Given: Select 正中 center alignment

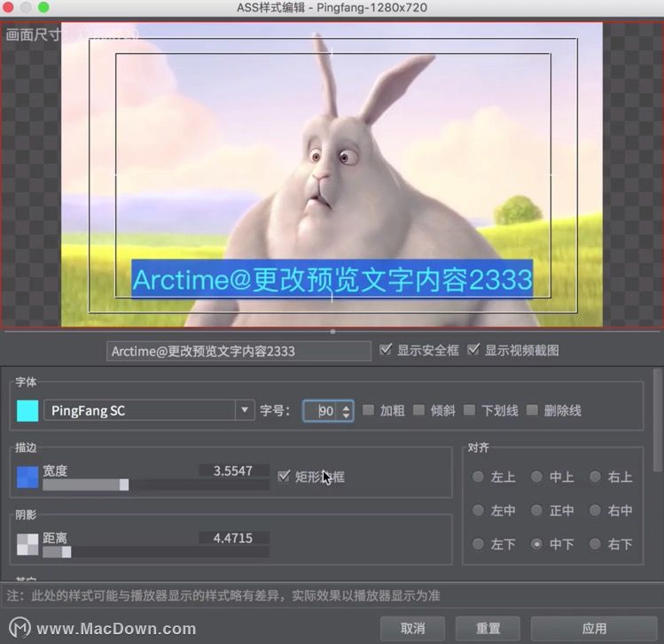Looking at the screenshot, I should (x=536, y=510).
